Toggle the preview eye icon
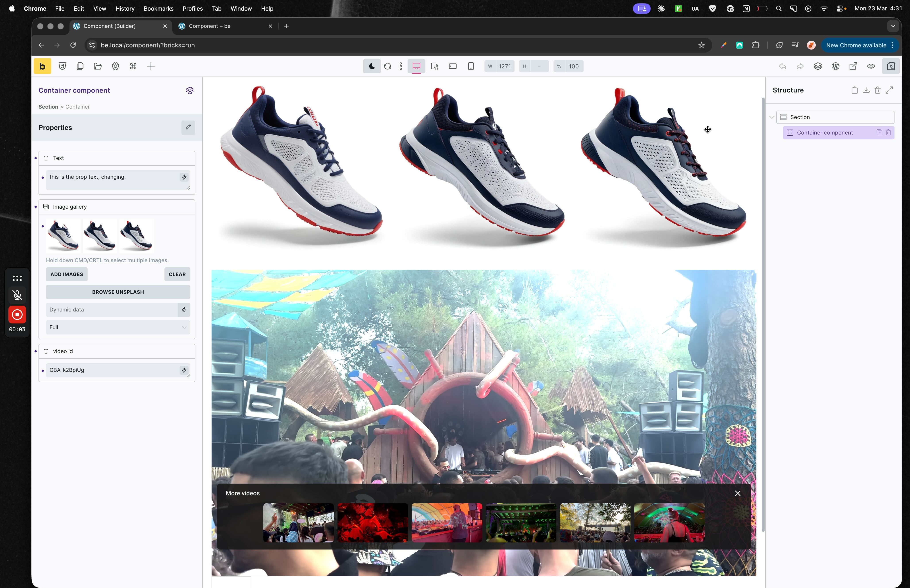Image resolution: width=910 pixels, height=588 pixels. [871, 66]
